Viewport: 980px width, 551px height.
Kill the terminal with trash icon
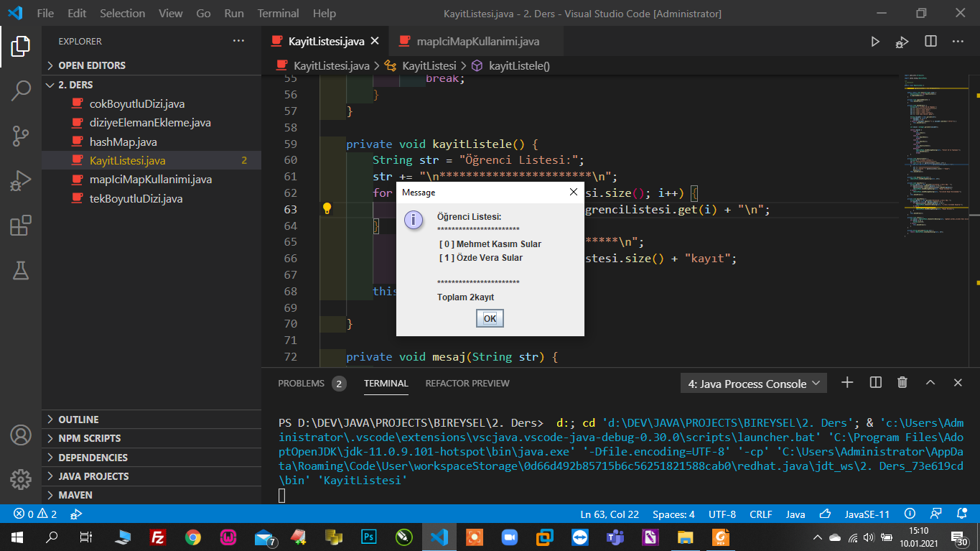[902, 383]
